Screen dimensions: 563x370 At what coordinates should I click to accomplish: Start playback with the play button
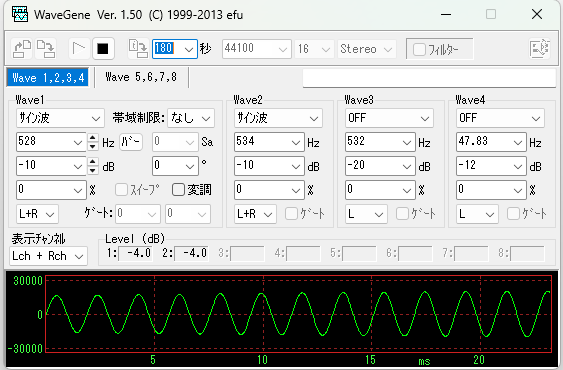(x=79, y=48)
